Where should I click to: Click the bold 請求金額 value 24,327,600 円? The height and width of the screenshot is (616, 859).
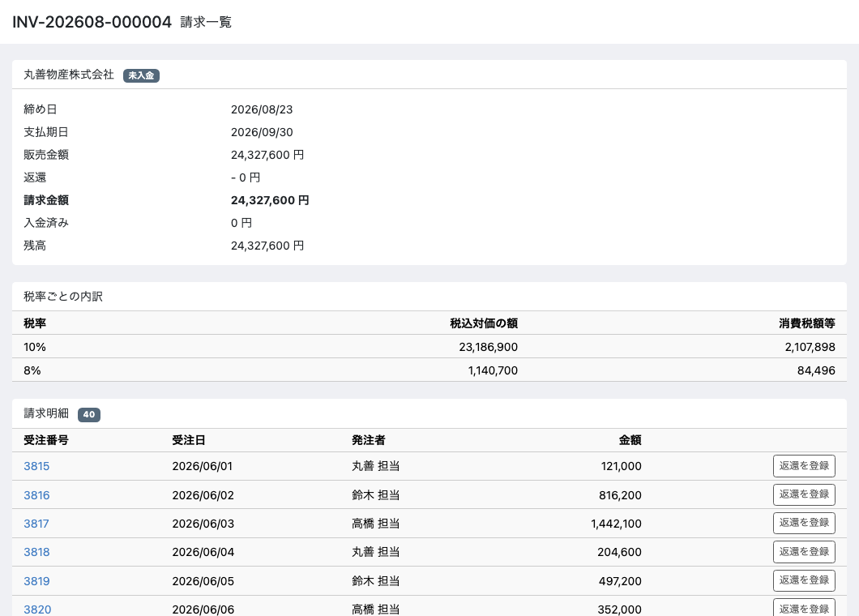pos(270,200)
